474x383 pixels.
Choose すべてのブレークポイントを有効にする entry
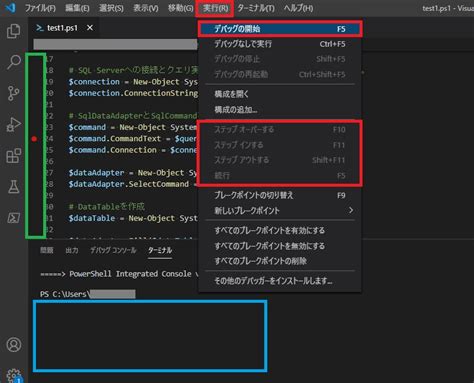tap(280, 230)
